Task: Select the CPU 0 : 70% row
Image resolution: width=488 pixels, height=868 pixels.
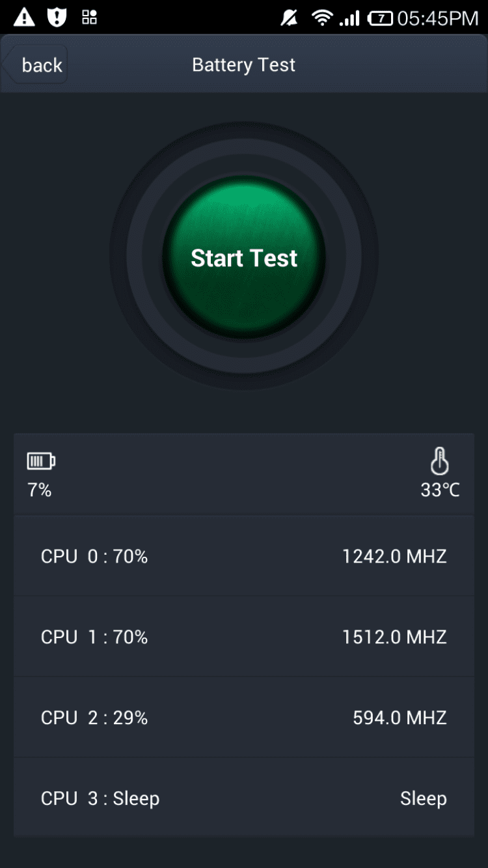Action: tap(243, 556)
